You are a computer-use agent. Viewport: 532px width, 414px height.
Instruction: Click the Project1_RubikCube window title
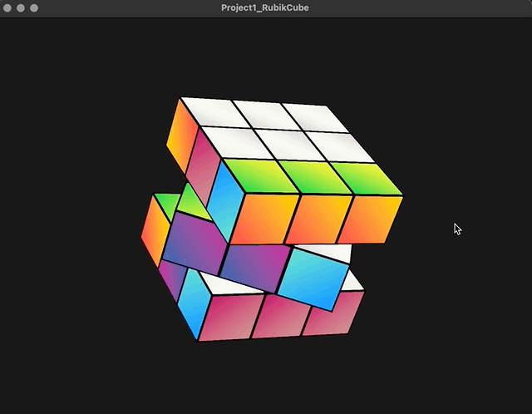[264, 7]
